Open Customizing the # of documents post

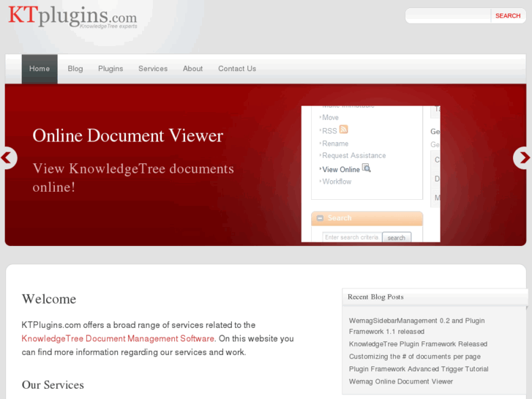[415, 357]
